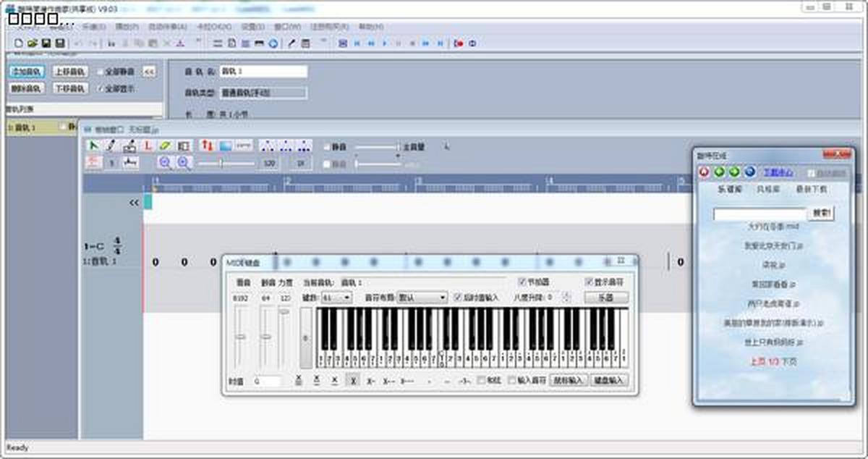This screenshot has width=868, height=459.
Task: Select the pencil draw tool
Action: [x=111, y=146]
